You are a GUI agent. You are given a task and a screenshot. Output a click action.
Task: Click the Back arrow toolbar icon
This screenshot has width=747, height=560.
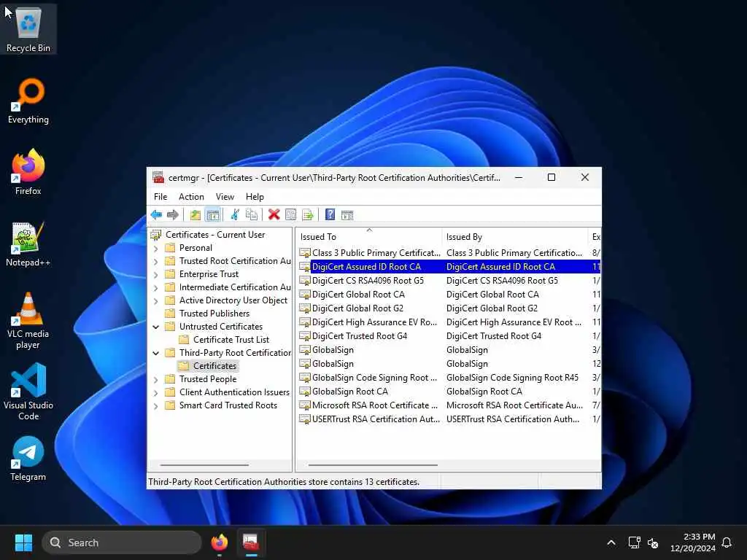[156, 215]
